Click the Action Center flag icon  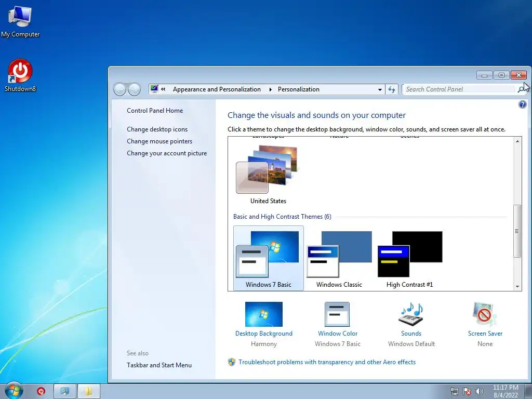(x=467, y=391)
